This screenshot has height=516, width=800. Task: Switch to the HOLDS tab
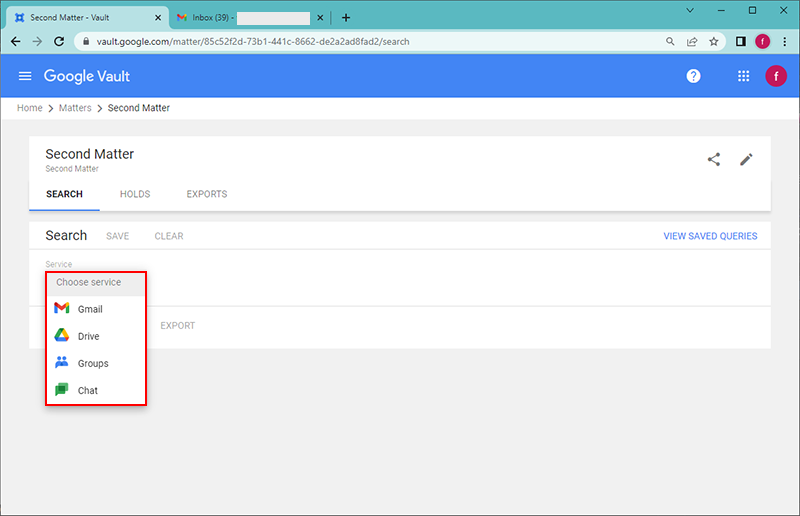[x=135, y=194]
